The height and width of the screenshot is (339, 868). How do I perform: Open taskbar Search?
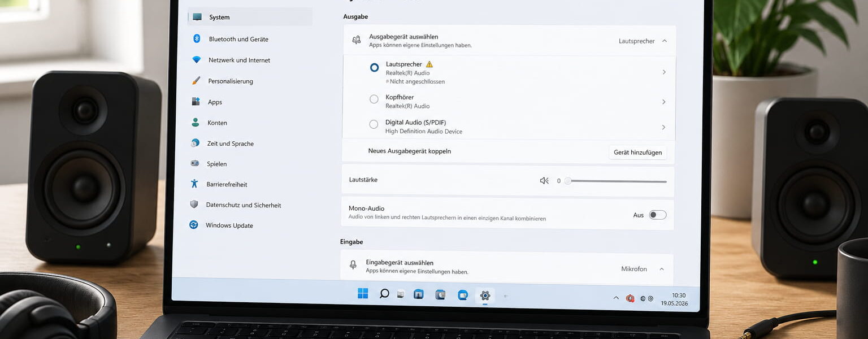tap(384, 294)
